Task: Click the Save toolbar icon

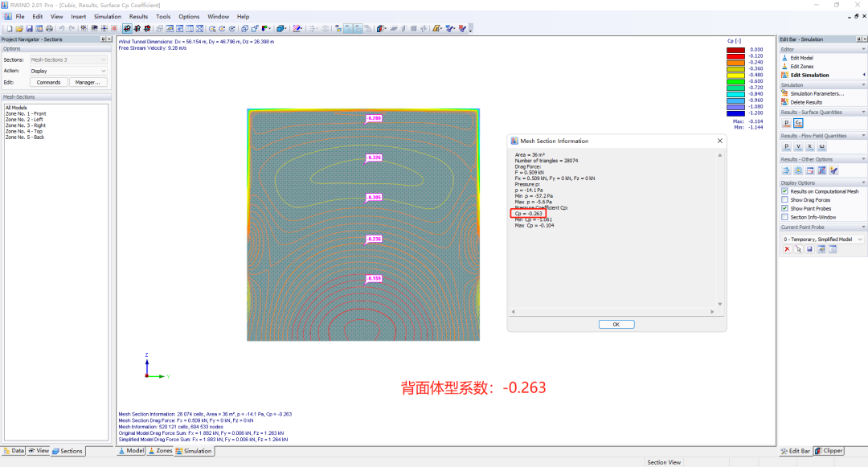Action: tap(30, 28)
